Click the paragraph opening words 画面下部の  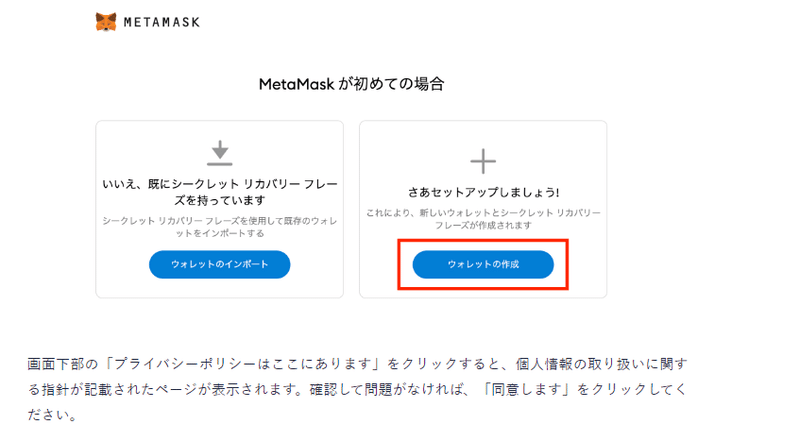coord(63,364)
